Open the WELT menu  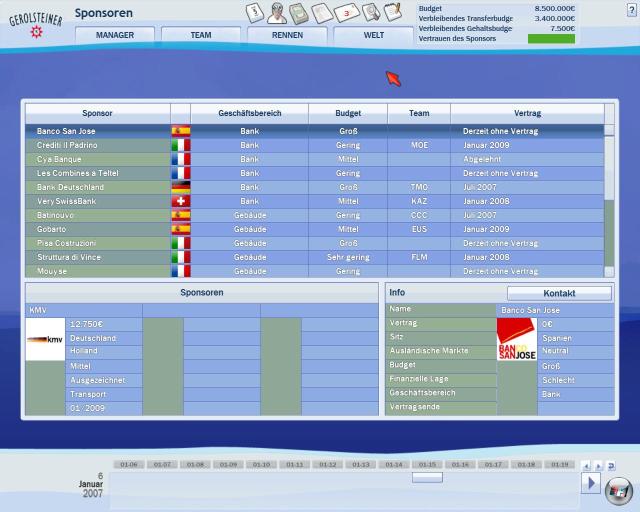[x=373, y=35]
